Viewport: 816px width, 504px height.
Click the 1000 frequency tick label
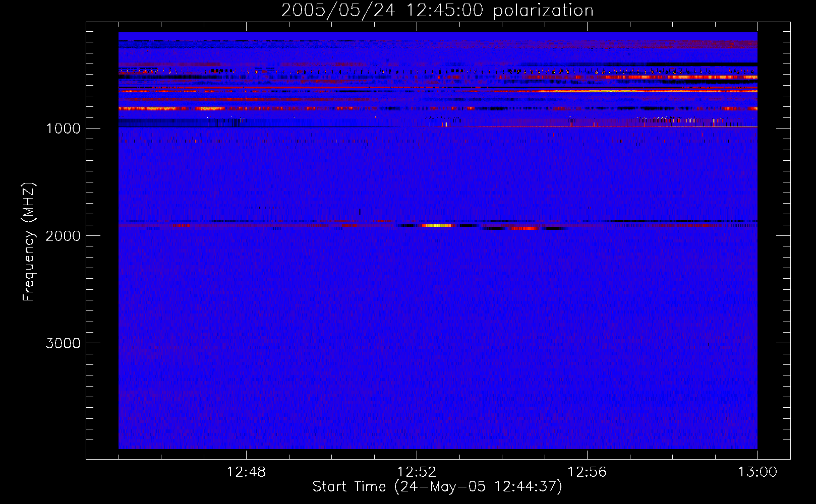click(63, 129)
